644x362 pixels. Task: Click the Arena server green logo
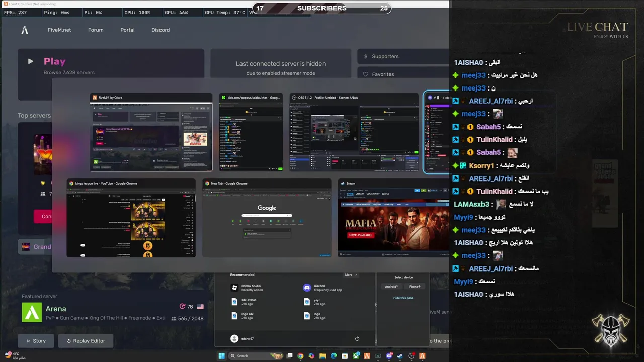tap(32, 313)
